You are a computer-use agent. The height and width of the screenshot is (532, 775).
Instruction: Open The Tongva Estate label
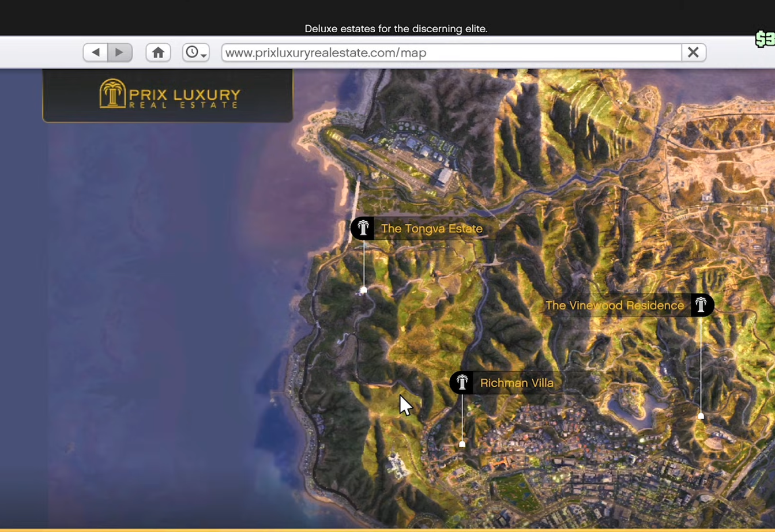click(x=431, y=229)
